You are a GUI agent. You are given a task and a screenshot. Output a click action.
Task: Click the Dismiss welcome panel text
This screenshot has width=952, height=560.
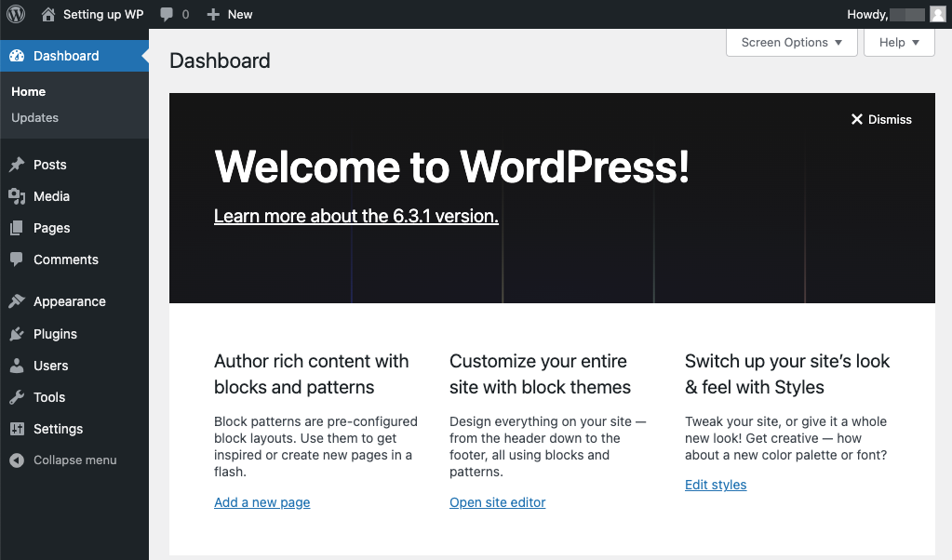click(890, 119)
